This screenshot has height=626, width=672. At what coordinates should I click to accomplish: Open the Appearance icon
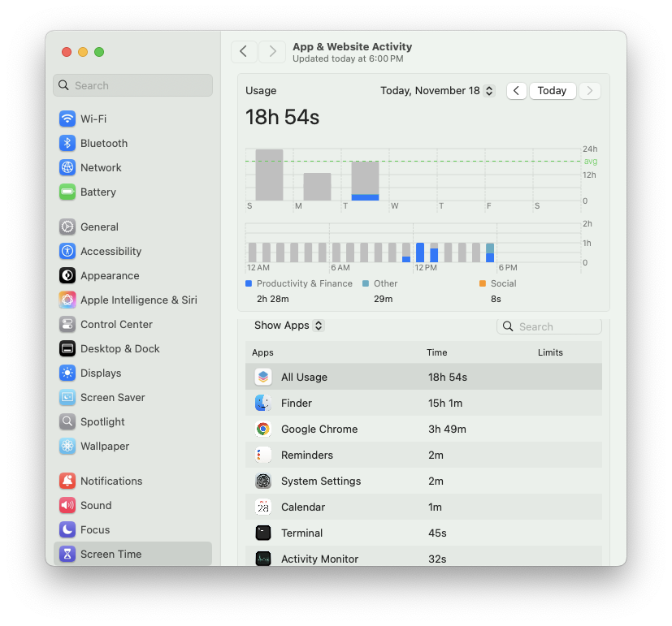coord(67,275)
